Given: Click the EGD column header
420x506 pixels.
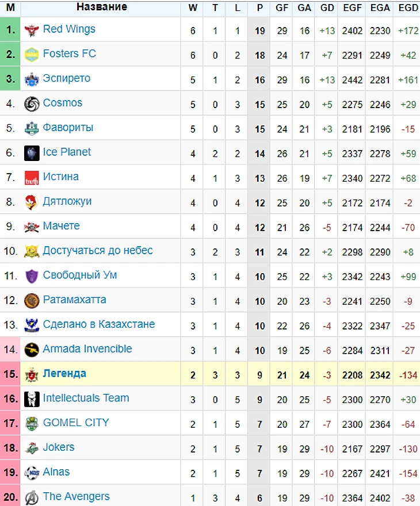Looking at the screenshot, I should click(408, 8).
